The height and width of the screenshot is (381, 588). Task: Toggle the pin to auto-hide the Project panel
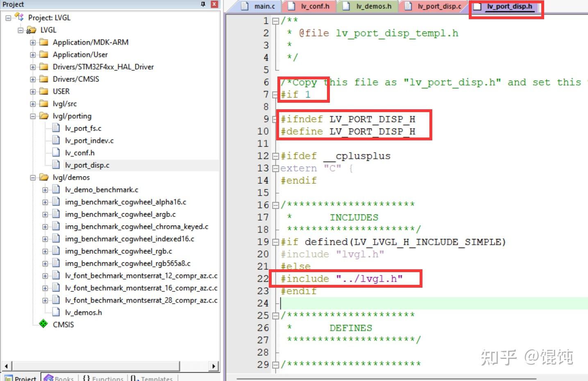(202, 4)
